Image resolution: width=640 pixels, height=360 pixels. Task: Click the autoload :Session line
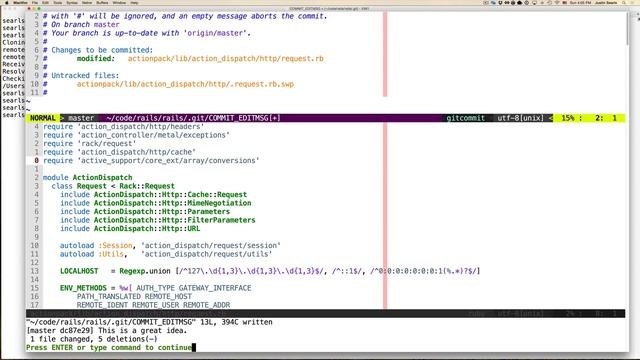pyautogui.click(x=170, y=245)
